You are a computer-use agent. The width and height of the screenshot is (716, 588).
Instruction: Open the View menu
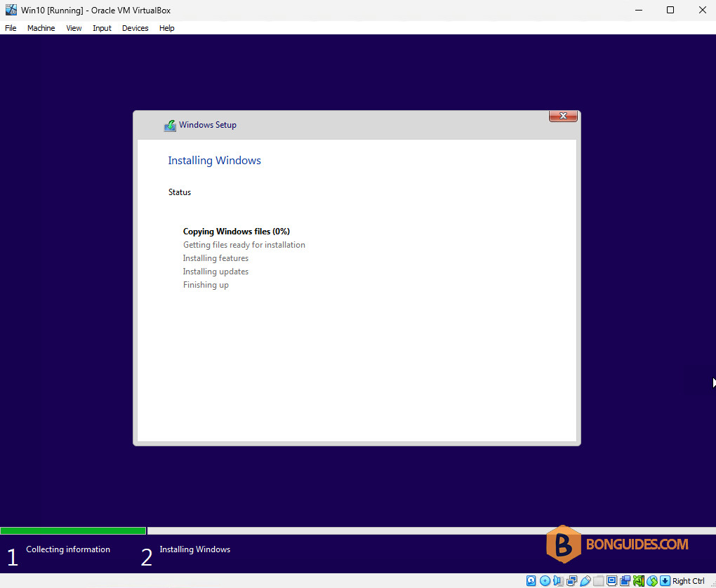click(x=74, y=28)
